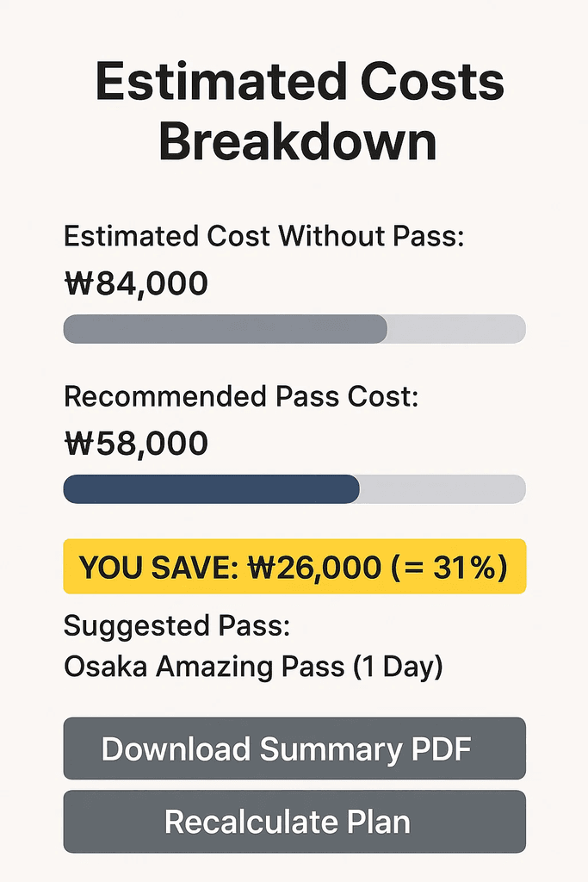This screenshot has height=882, width=588.
Task: Click the navy filled part of pass cost bar
Action: [x=212, y=489]
